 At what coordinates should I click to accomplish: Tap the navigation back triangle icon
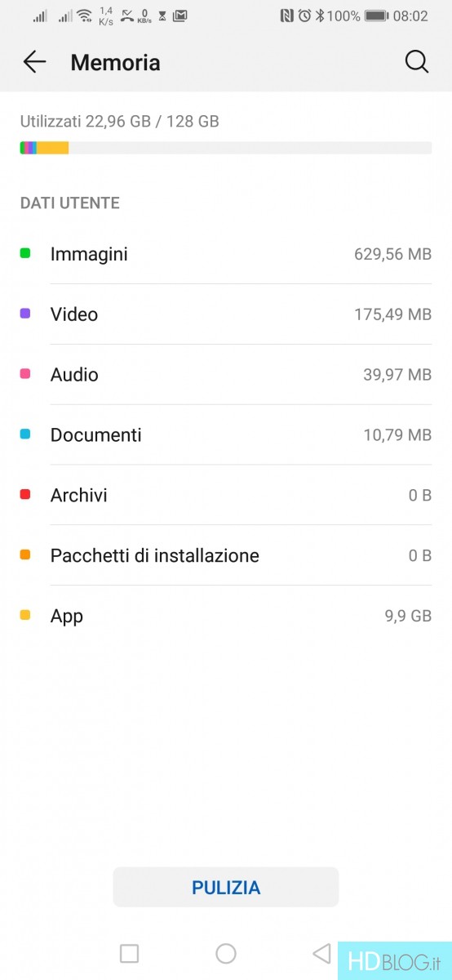[x=321, y=953]
